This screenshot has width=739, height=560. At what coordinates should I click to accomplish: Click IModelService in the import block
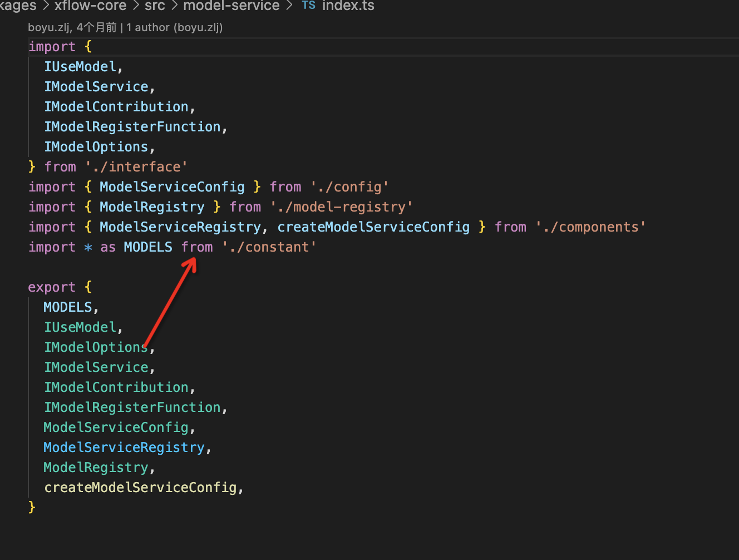point(96,87)
